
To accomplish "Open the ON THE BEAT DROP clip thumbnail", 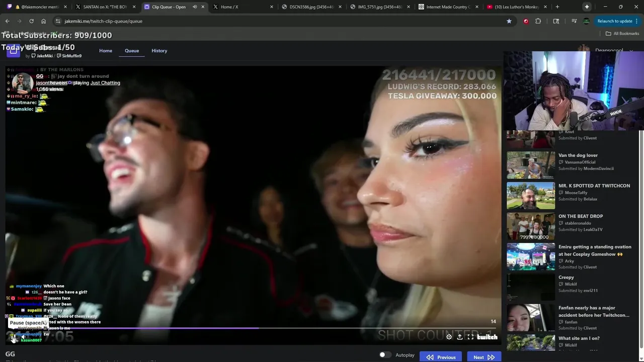I will coord(531,226).
